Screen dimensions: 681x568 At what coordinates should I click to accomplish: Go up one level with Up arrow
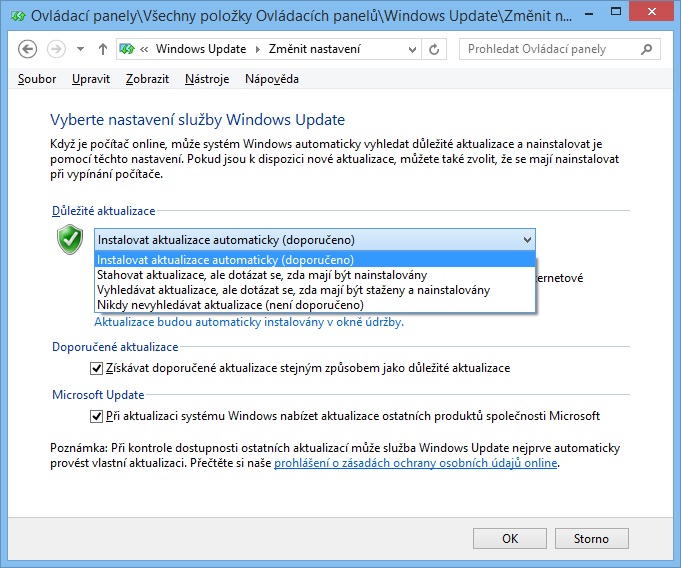tap(102, 49)
